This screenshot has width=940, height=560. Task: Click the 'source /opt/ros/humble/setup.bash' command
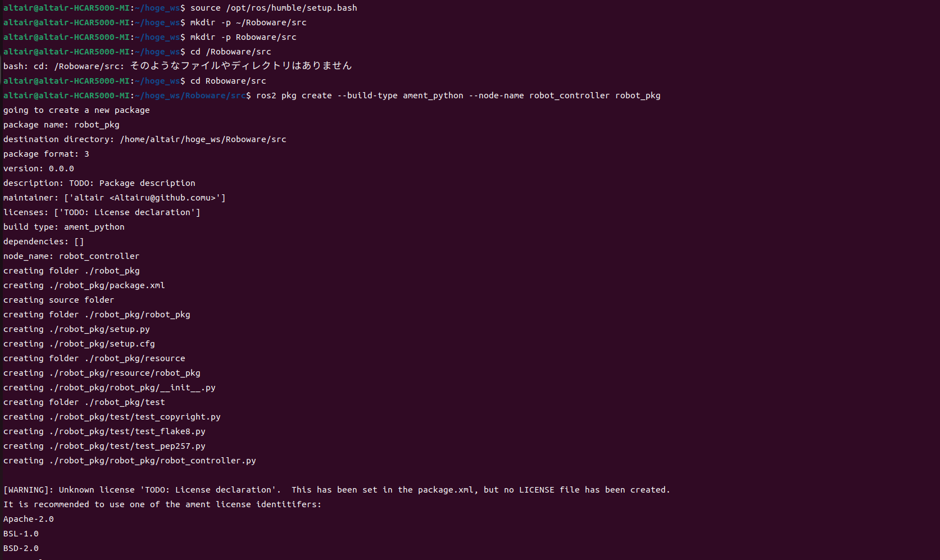(x=273, y=8)
